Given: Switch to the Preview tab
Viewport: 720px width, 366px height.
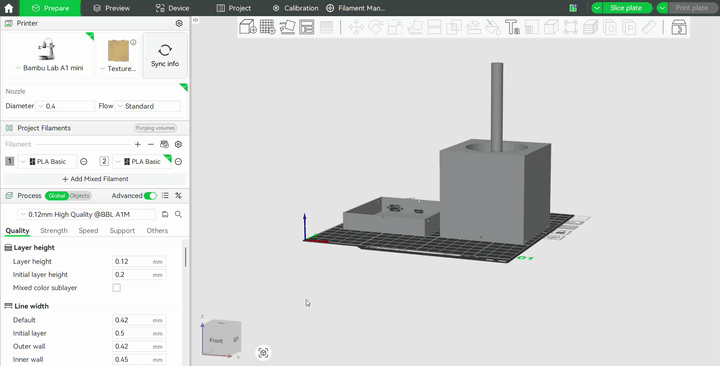Looking at the screenshot, I should pyautogui.click(x=112, y=8).
